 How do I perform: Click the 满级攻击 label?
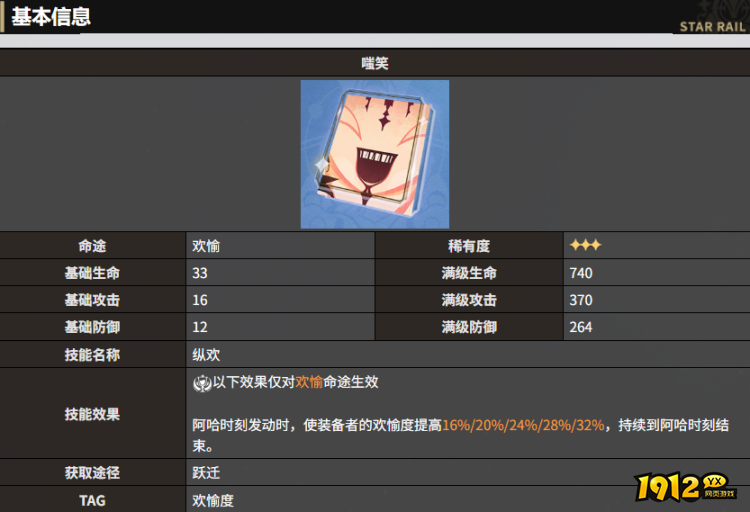click(x=469, y=300)
